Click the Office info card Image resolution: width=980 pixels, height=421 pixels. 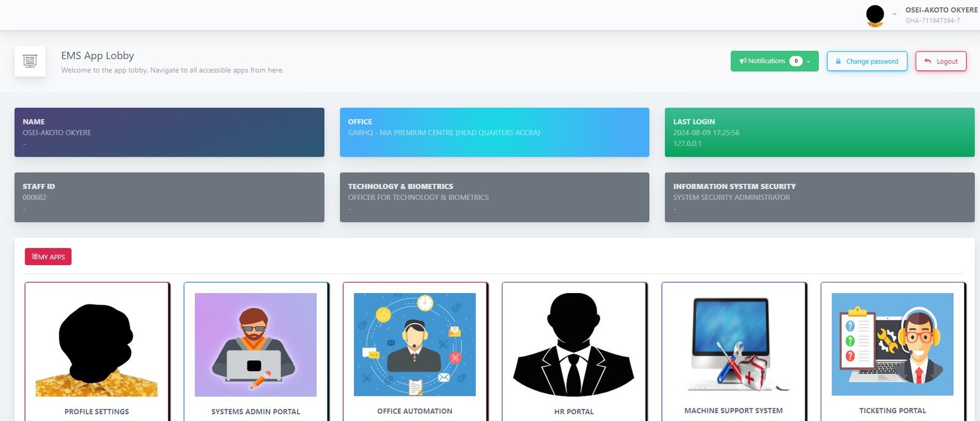494,132
